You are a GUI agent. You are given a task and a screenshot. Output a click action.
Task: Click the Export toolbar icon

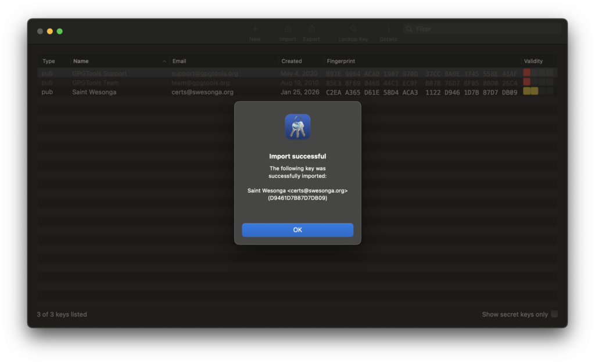311,29
